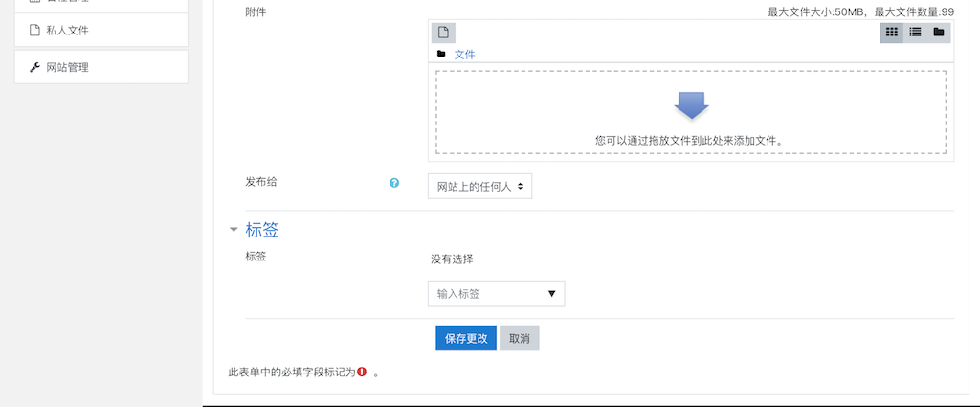Collapse the 标签 section triangle
Image resolution: width=980 pixels, height=407 pixels.
(x=234, y=230)
